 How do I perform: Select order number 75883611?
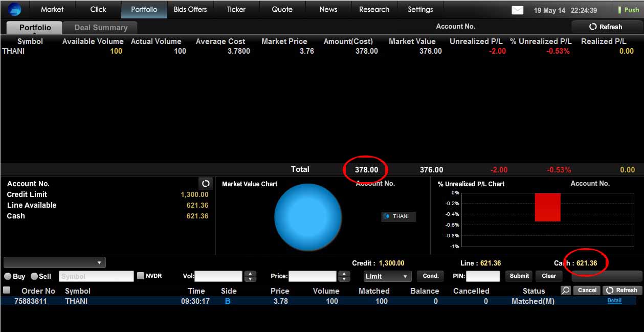click(x=30, y=301)
